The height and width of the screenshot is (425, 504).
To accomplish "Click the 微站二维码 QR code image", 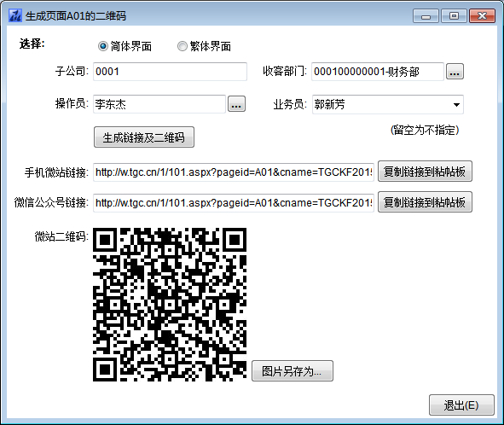I will [x=170, y=305].
